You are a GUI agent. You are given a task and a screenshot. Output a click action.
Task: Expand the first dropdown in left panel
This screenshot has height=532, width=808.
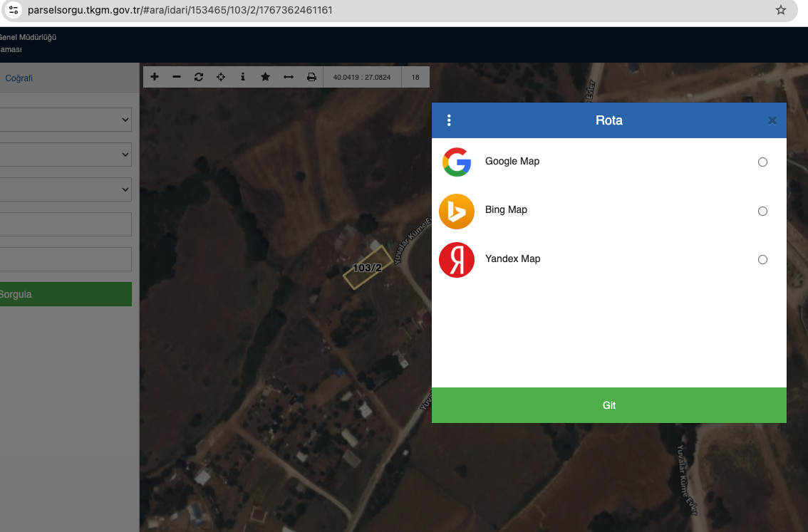pos(66,120)
